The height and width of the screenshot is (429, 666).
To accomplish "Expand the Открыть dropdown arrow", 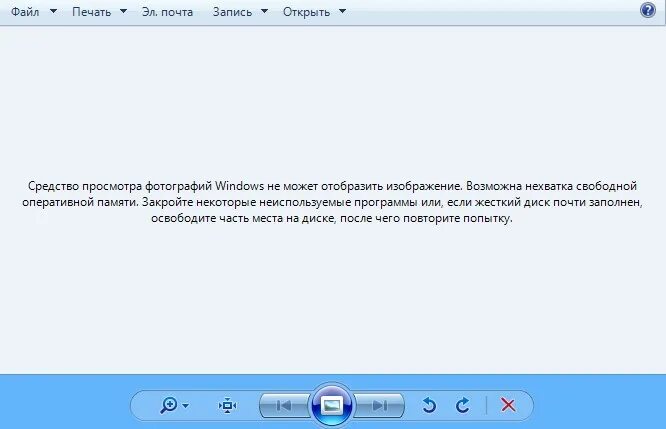I will tap(342, 11).
